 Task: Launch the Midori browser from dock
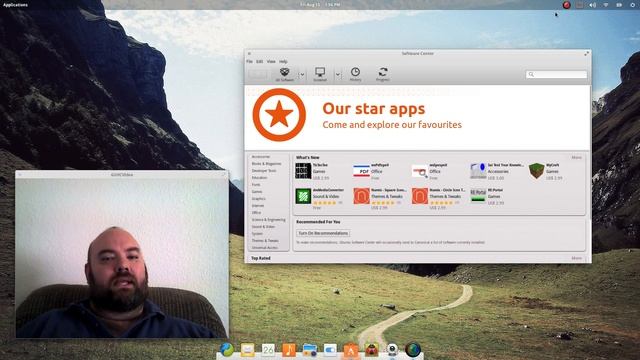coord(227,350)
